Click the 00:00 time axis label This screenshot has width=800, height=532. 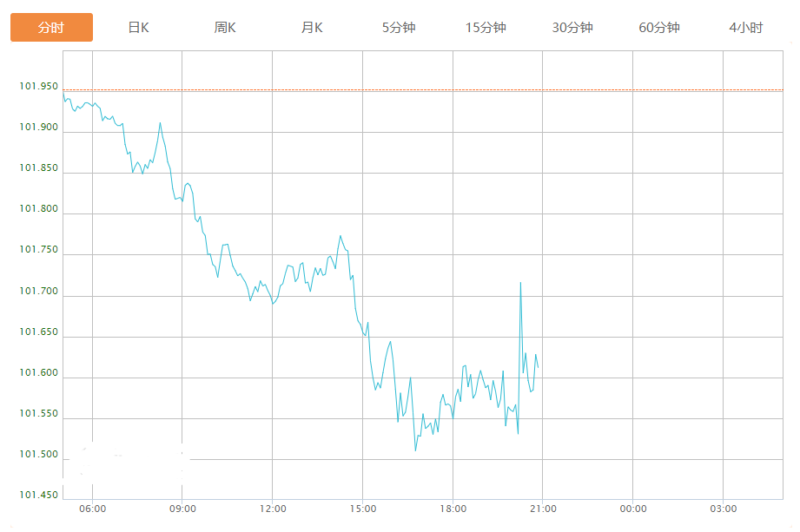click(x=633, y=509)
